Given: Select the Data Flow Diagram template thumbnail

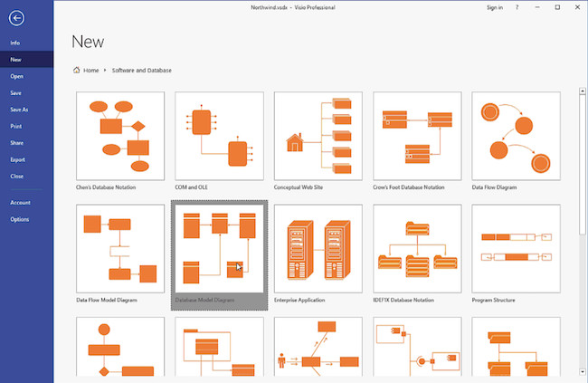Looking at the screenshot, I should pos(516,136).
